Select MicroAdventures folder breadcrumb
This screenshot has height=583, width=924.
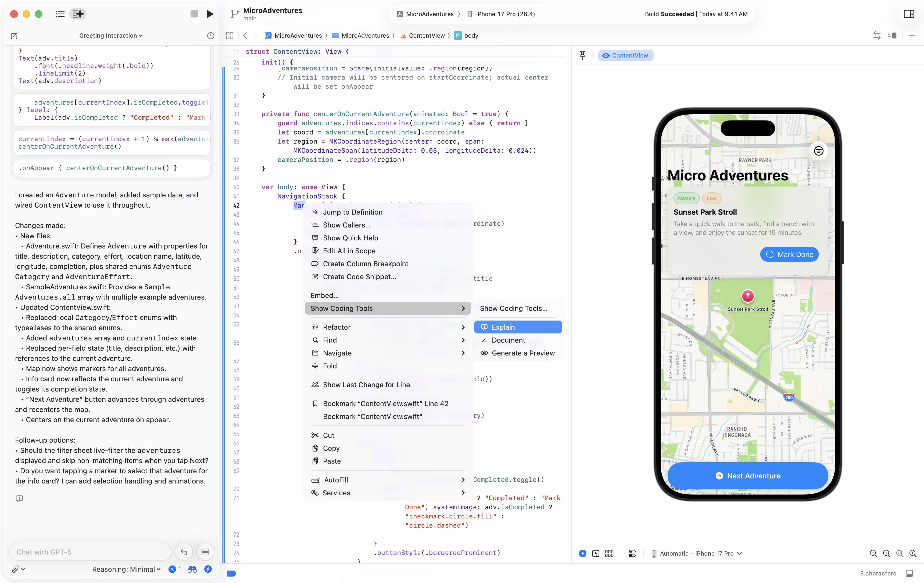pos(361,36)
